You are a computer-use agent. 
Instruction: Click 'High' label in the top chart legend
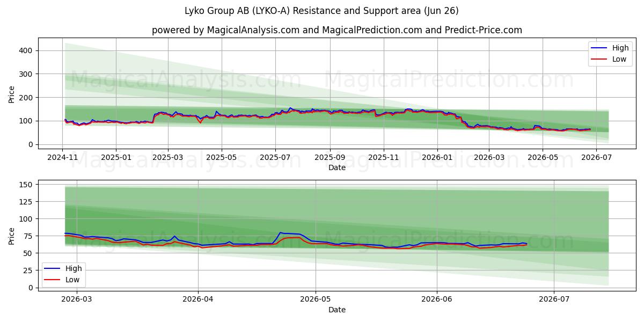(620, 48)
